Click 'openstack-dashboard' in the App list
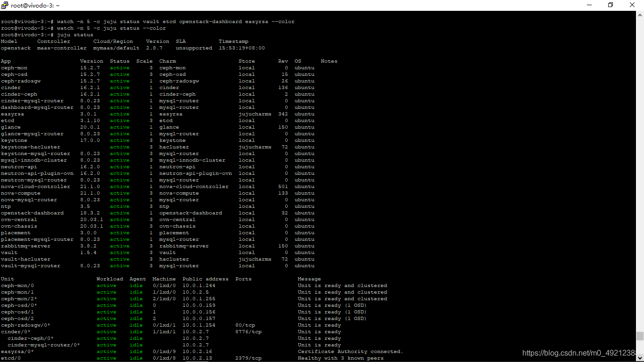 pyautogui.click(x=32, y=213)
